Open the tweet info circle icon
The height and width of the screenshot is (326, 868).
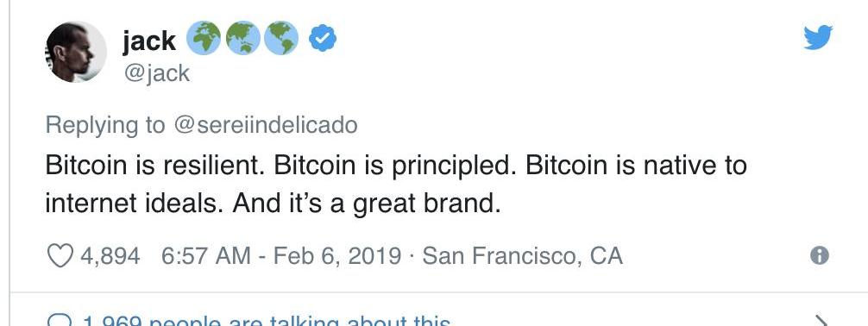tap(820, 255)
